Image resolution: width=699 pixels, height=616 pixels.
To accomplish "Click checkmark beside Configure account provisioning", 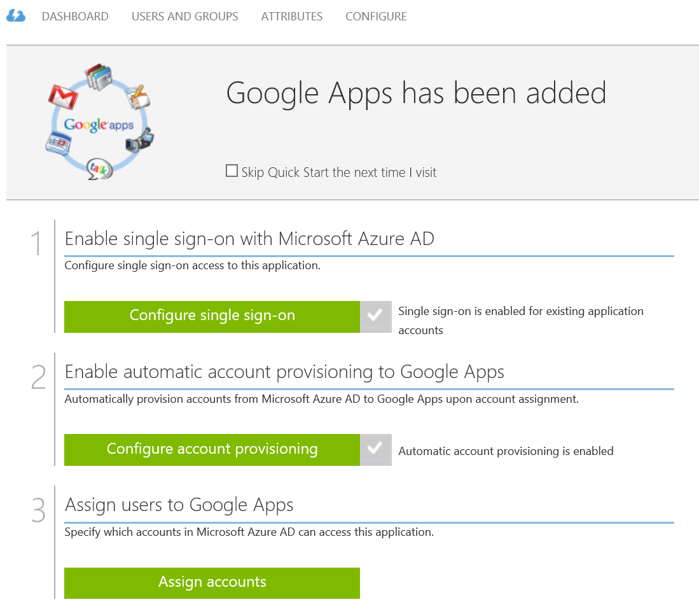I will click(375, 449).
